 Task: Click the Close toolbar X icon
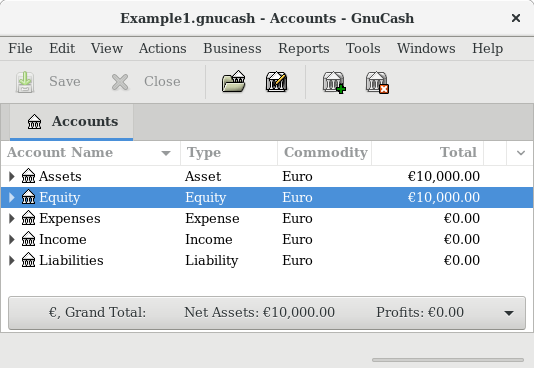coord(120,82)
